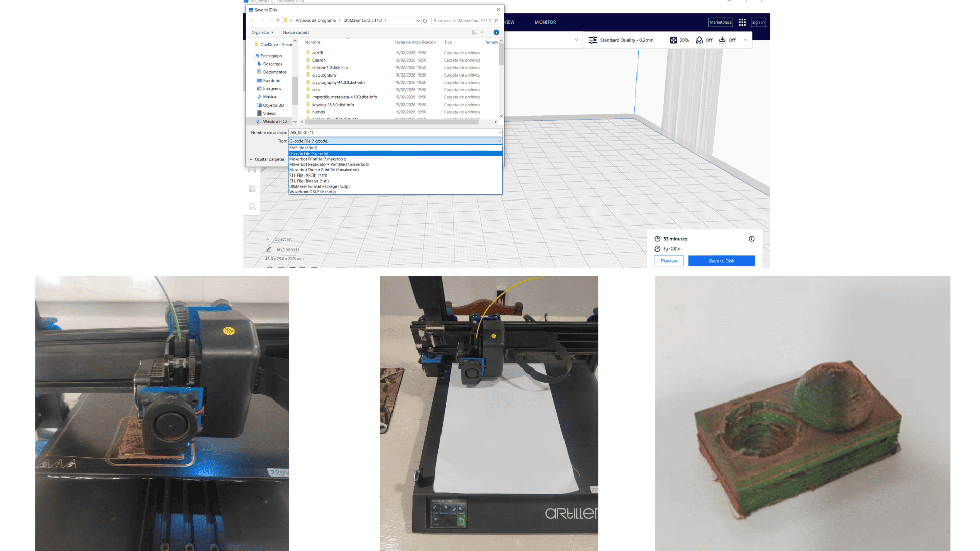
Task: Click the build plate adhesion Off icon
Action: tap(722, 40)
